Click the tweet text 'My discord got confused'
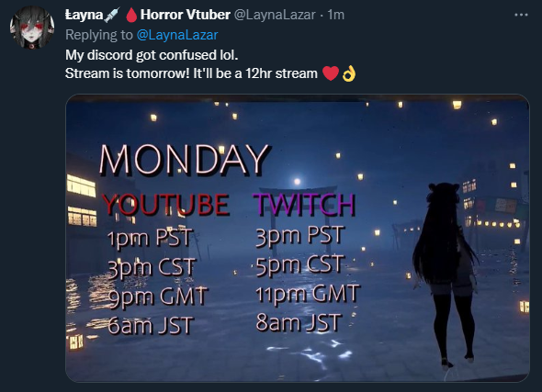Screen dimensions: 542x392 click(136, 55)
